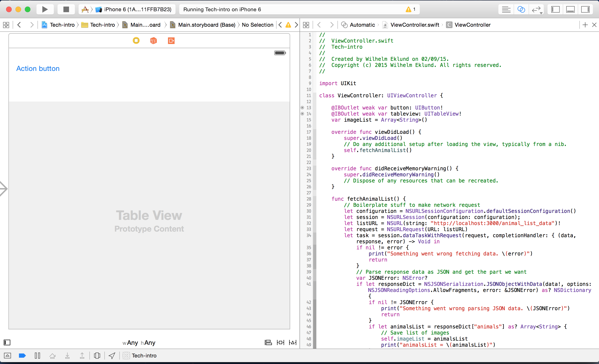Click the Exit scene dock icon
Screen dimensions: 599x364
pos(171,40)
